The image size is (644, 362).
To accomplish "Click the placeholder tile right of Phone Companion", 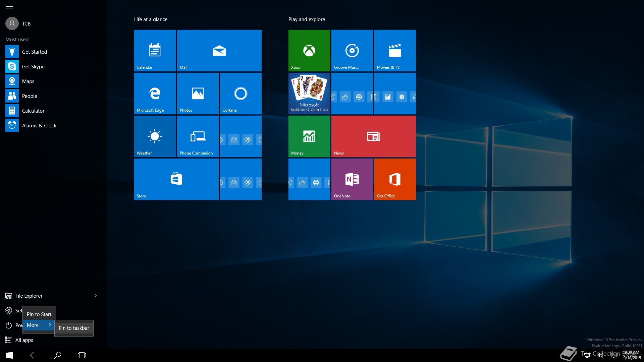I will [x=240, y=136].
